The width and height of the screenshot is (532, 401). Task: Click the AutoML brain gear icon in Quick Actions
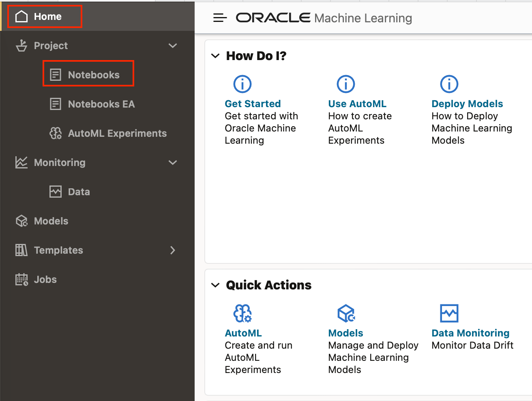pos(242,313)
